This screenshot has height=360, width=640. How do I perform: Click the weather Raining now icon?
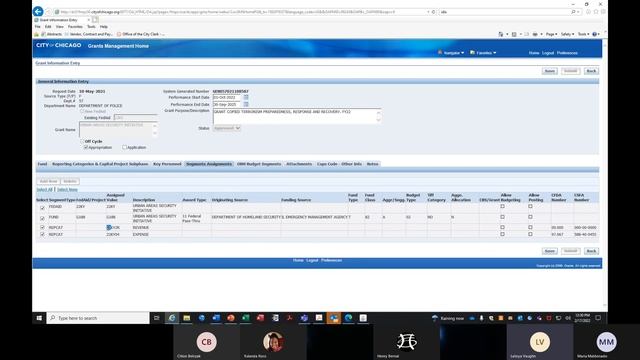435,318
